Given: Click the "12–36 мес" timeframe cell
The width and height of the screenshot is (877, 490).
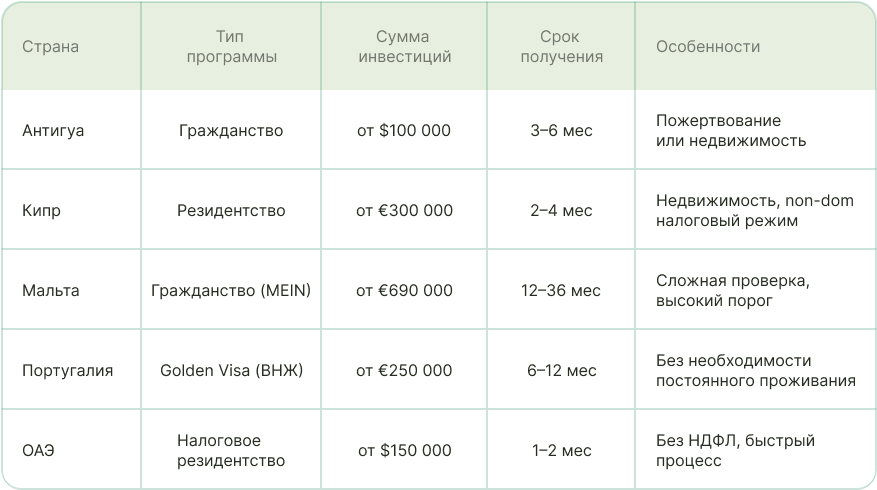Looking at the screenshot, I should [x=561, y=291].
